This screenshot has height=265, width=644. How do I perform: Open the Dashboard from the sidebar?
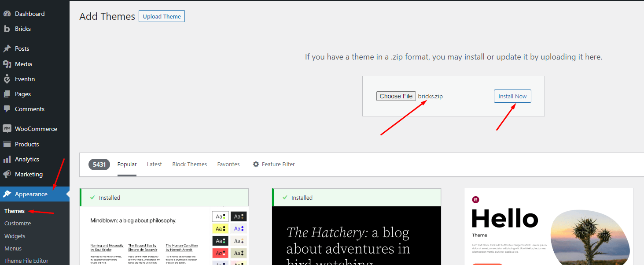(8, 13)
